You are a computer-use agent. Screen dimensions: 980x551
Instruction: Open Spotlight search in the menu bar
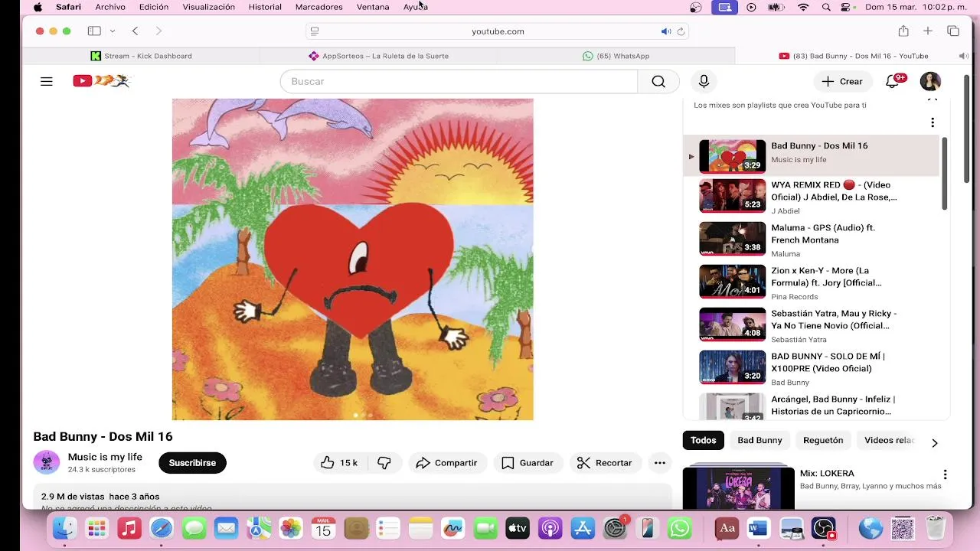[x=826, y=7]
